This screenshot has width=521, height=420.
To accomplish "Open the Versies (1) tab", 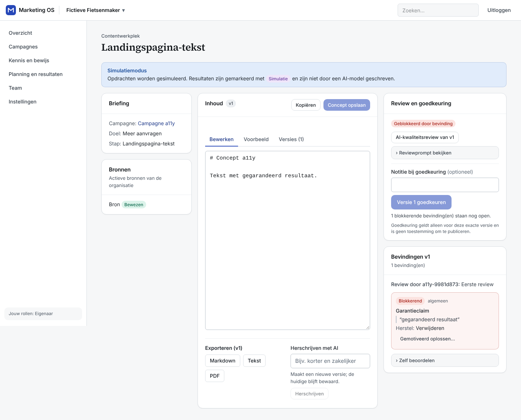I will [x=291, y=139].
